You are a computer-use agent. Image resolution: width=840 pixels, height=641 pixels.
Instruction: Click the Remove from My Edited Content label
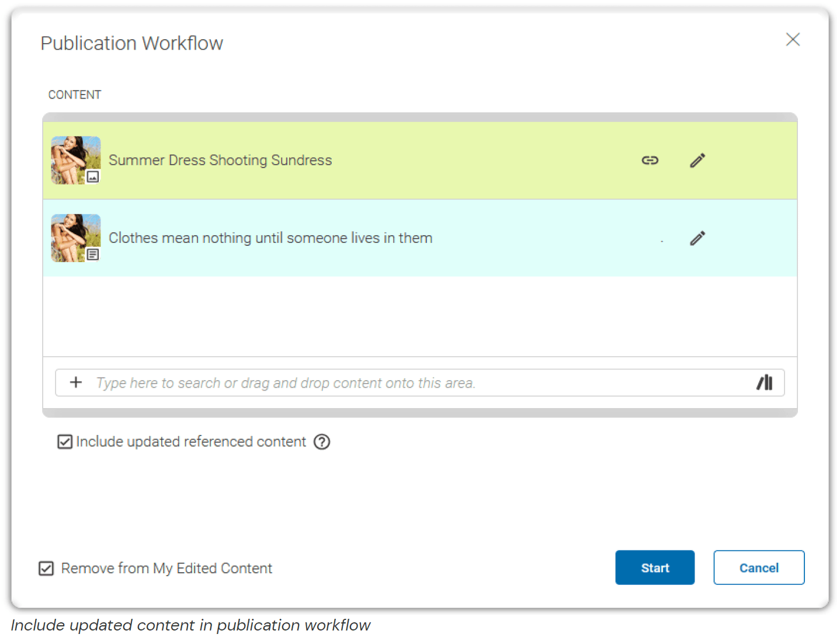click(x=166, y=569)
